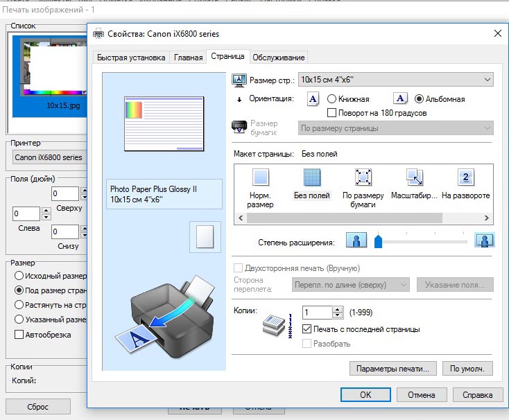Close the Canon properties dialog
This screenshot has height=420, width=509.
tap(498, 33)
